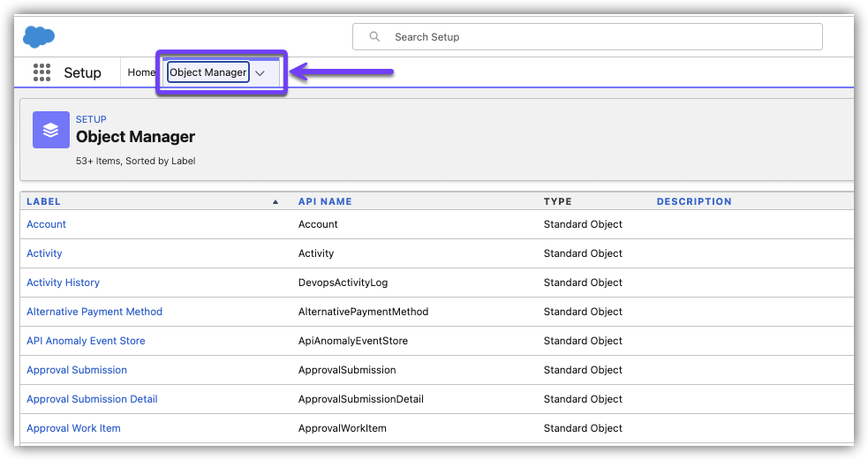Sort by the Label column header
The height and width of the screenshot is (460, 868).
coord(43,202)
